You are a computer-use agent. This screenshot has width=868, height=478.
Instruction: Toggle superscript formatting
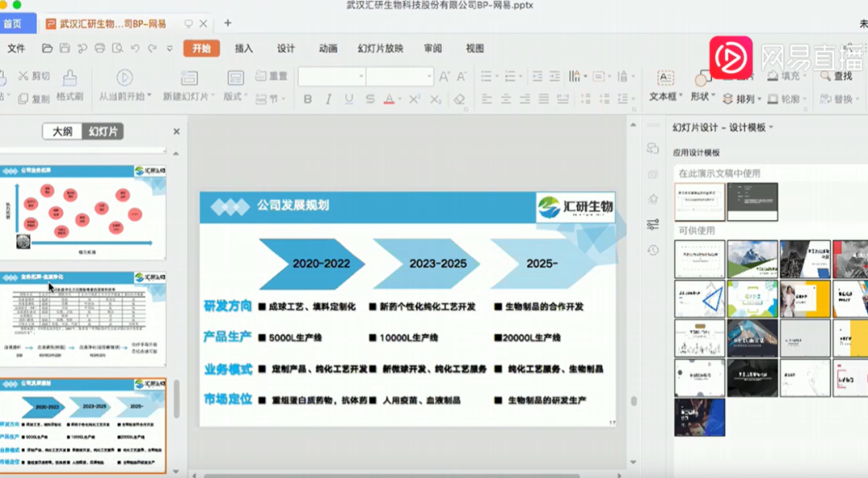[415, 99]
